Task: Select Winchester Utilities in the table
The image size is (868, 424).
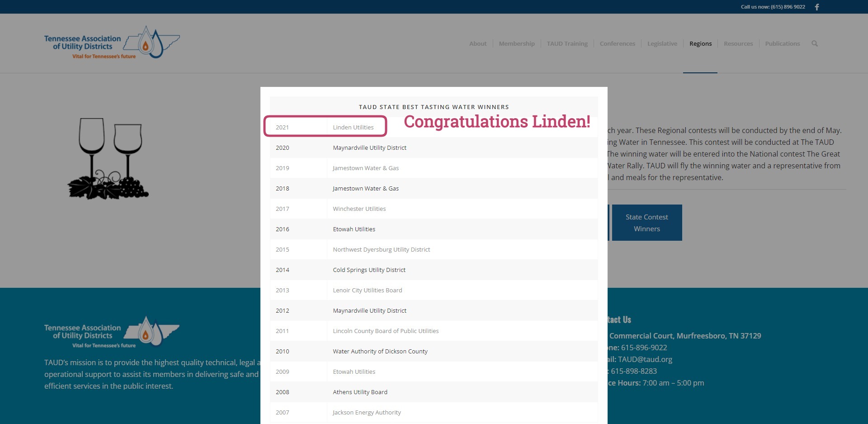Action: (359, 209)
